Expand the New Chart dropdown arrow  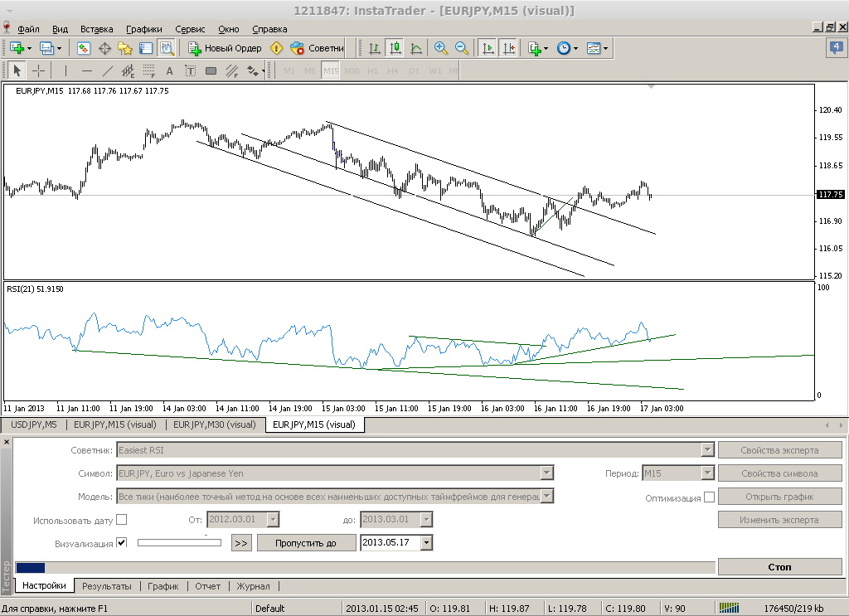[x=29, y=48]
